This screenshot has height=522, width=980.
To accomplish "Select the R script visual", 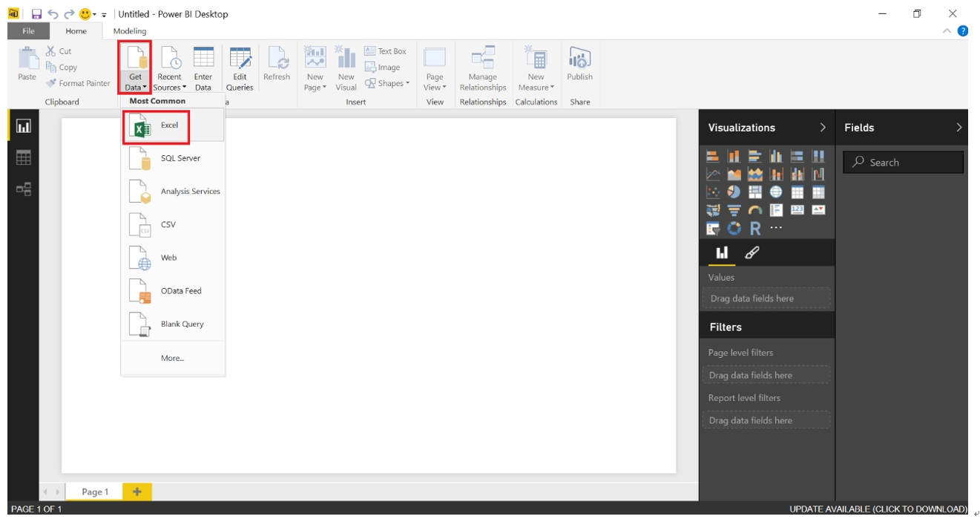I will [x=755, y=228].
